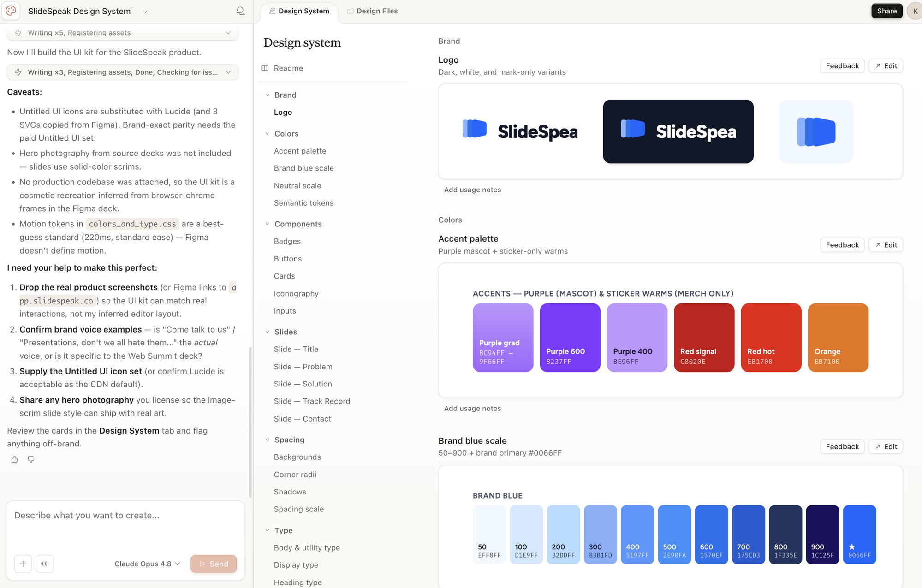The image size is (922, 588).
Task: Collapse the Spacing section
Action: point(267,440)
